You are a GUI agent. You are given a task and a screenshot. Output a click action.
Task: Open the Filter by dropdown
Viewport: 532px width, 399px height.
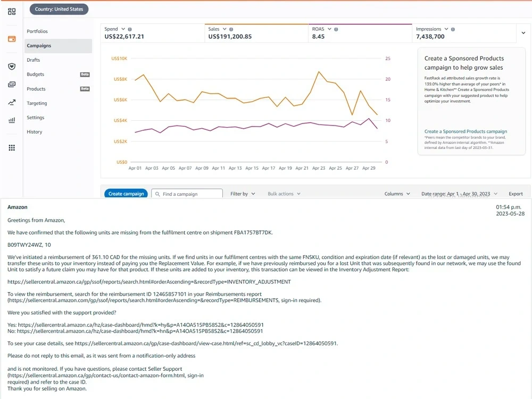(243, 194)
